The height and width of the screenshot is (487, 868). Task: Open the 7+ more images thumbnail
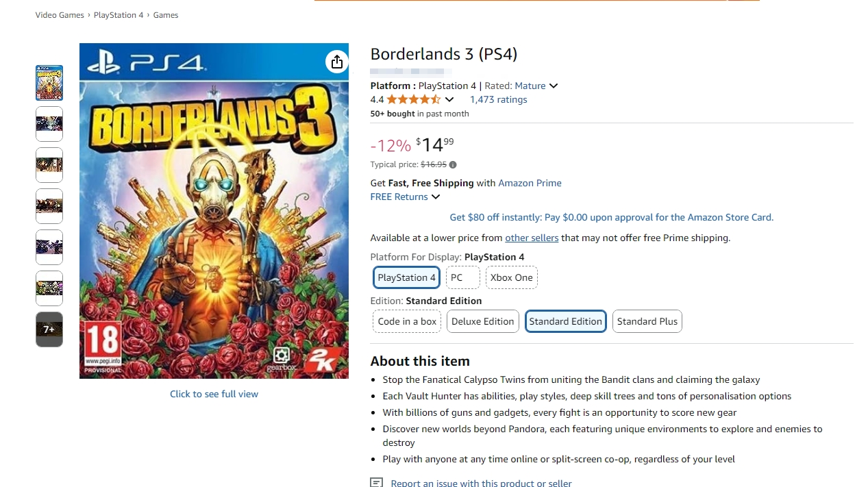click(x=49, y=329)
